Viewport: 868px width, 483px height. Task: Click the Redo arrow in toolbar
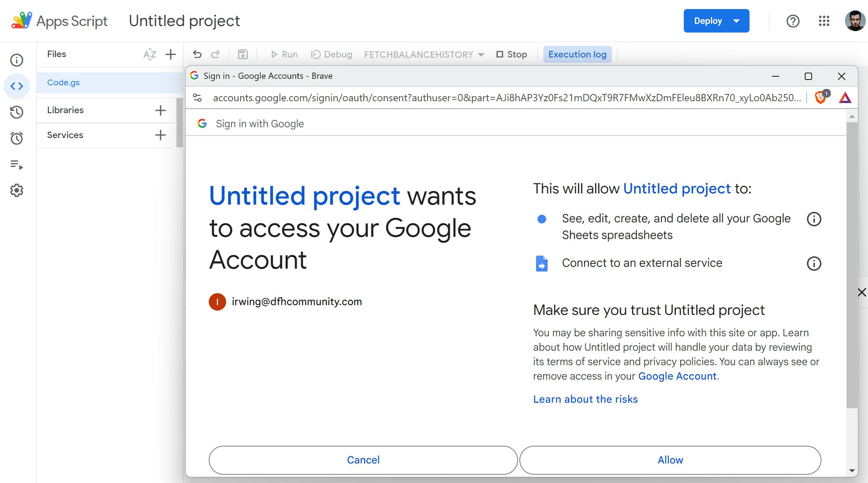coord(216,54)
